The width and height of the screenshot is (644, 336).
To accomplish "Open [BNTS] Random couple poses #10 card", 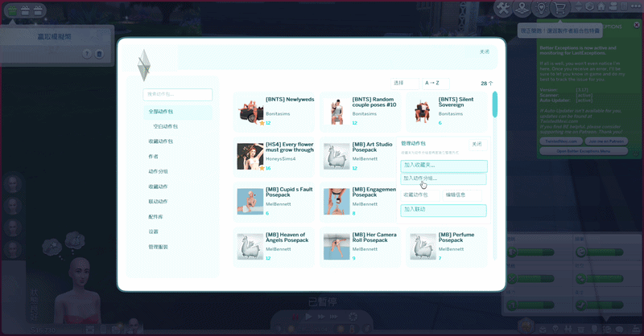I will point(360,112).
